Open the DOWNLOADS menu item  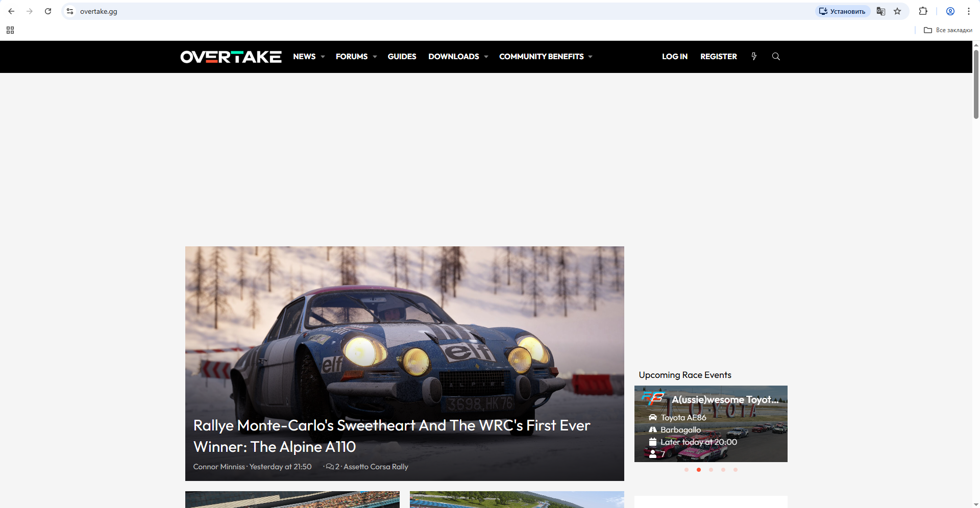[454, 57]
